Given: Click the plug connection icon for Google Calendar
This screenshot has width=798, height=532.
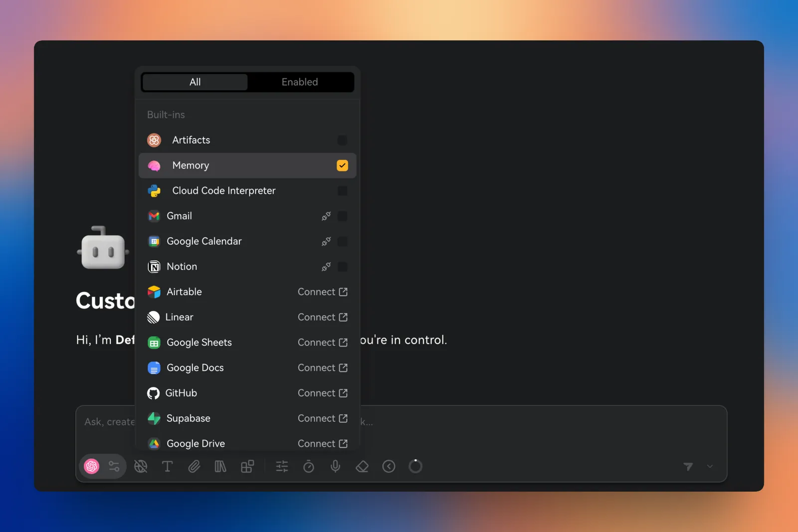Looking at the screenshot, I should tap(326, 241).
